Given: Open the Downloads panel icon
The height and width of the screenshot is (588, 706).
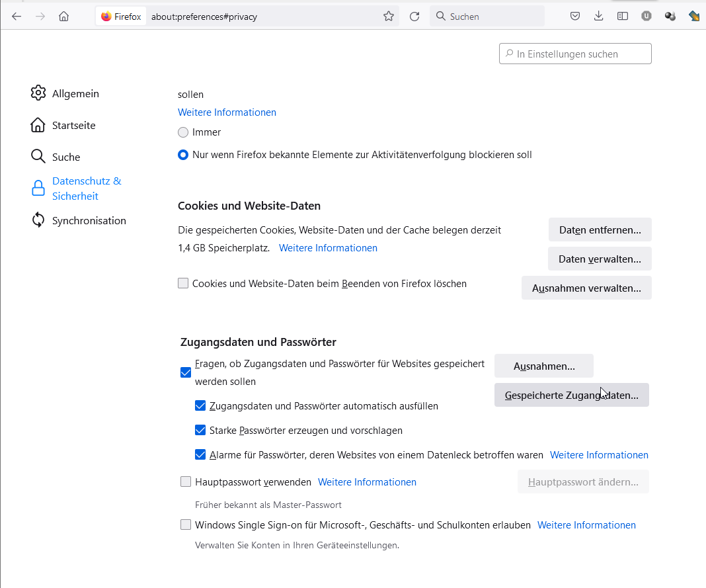Looking at the screenshot, I should coord(599,17).
